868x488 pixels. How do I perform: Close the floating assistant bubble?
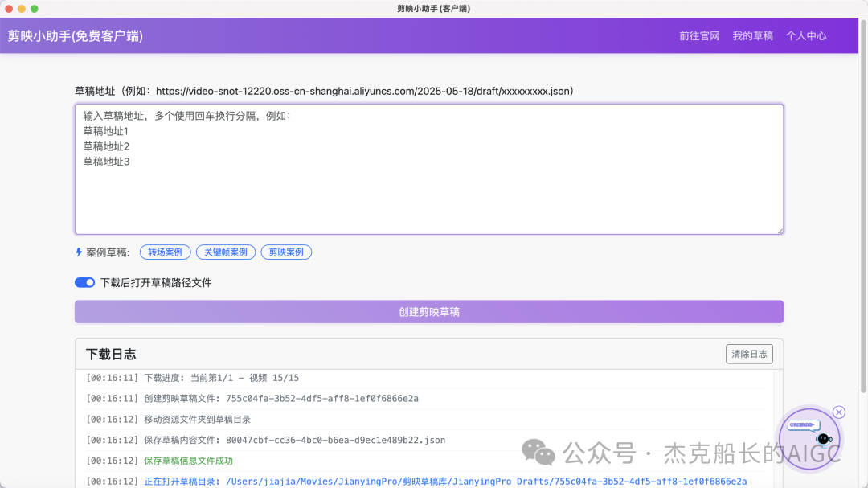(838, 412)
